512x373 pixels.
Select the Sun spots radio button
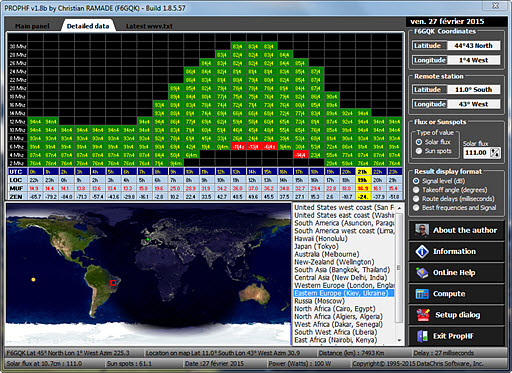419,151
